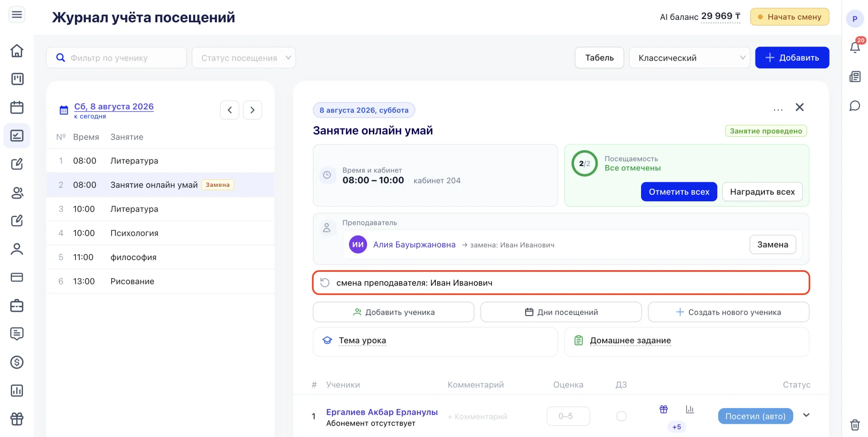
Task: Select the философия lesson row
Action: point(160,257)
